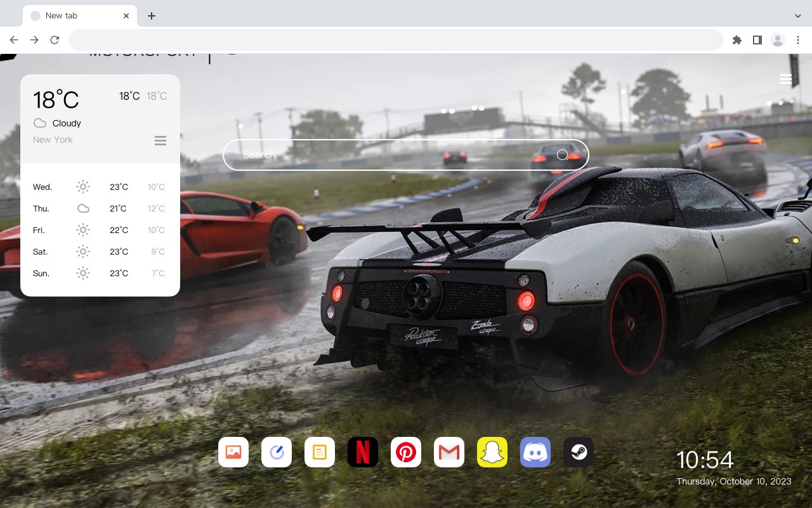Select the Sun. forecast row
812x508 pixels.
(99, 273)
